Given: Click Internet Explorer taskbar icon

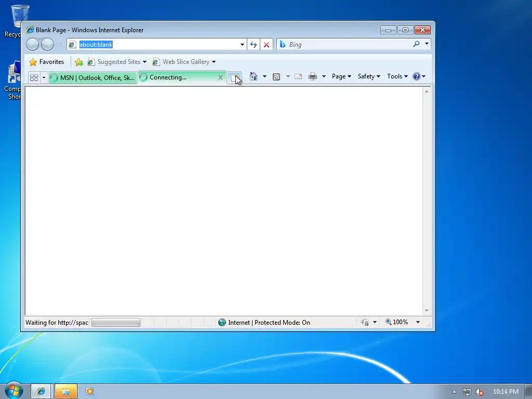Looking at the screenshot, I should (x=41, y=391).
